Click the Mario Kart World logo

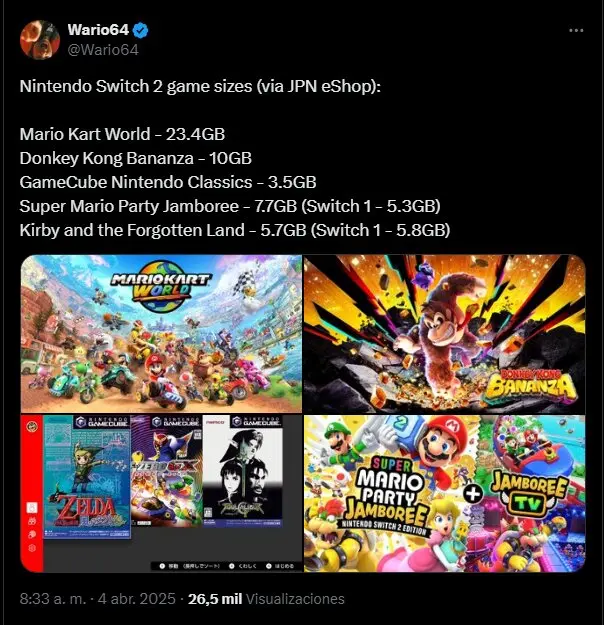pyautogui.click(x=161, y=286)
